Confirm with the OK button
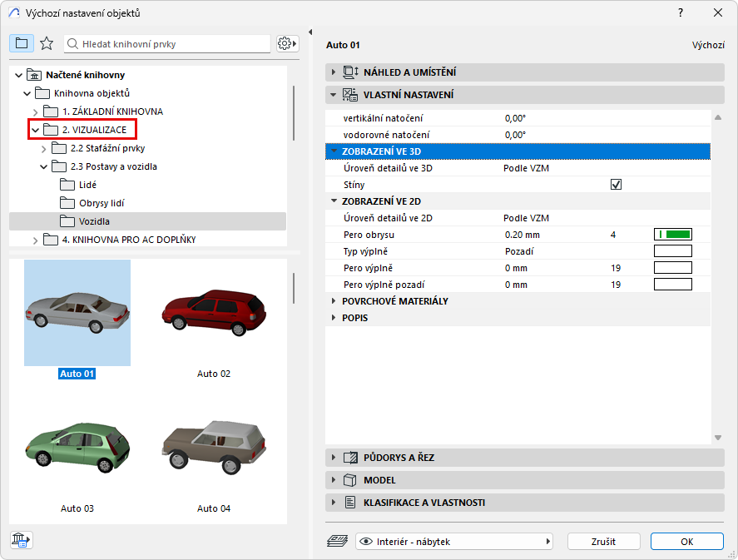 [686, 542]
